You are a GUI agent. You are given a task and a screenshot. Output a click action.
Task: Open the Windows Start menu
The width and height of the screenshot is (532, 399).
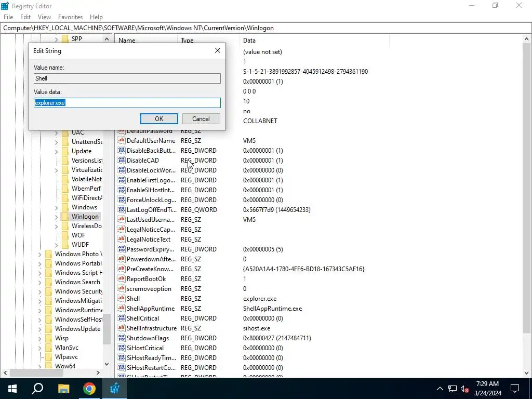click(12, 389)
